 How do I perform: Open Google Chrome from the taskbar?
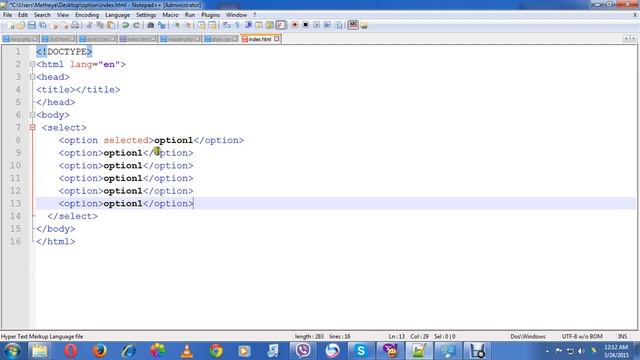(216, 351)
